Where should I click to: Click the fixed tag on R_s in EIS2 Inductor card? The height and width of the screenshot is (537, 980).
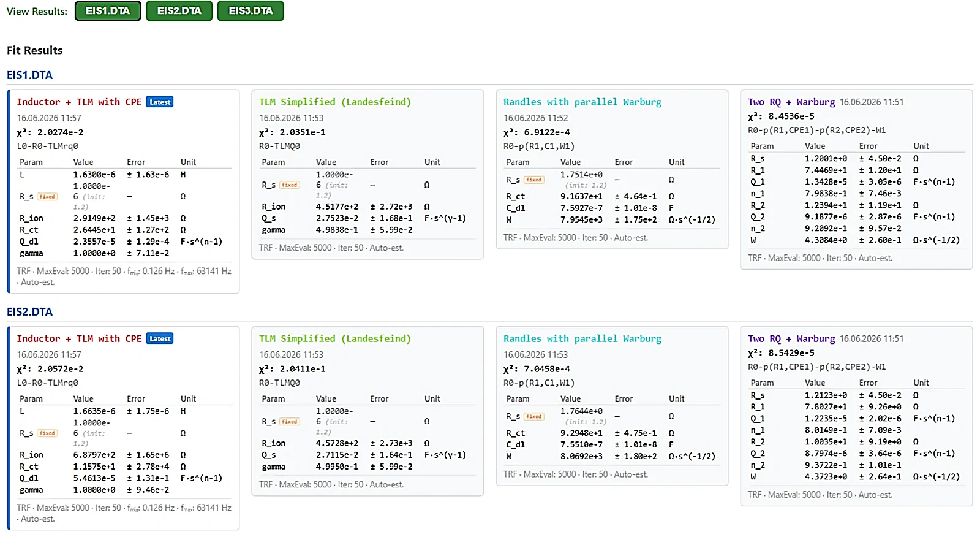pyautogui.click(x=47, y=433)
